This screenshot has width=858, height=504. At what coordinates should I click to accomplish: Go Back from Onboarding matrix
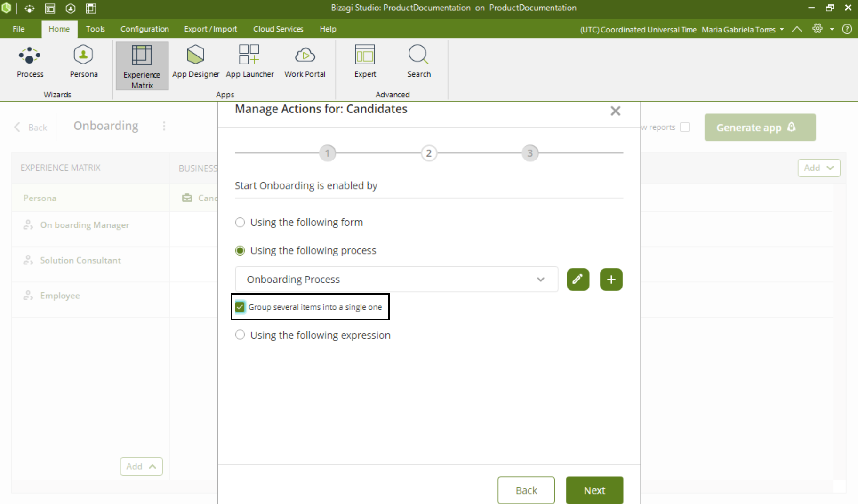coord(31,127)
